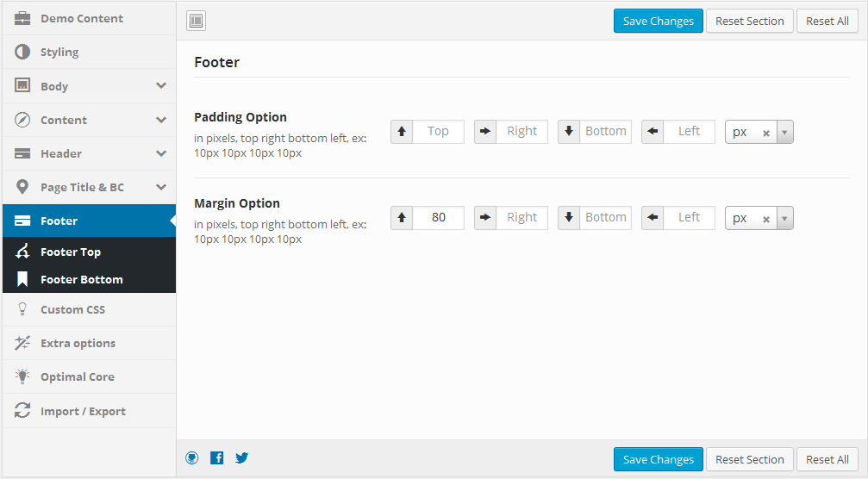Screen dimensions: 868x479
Task: Expand the Header menu chevron
Action: [x=161, y=153]
